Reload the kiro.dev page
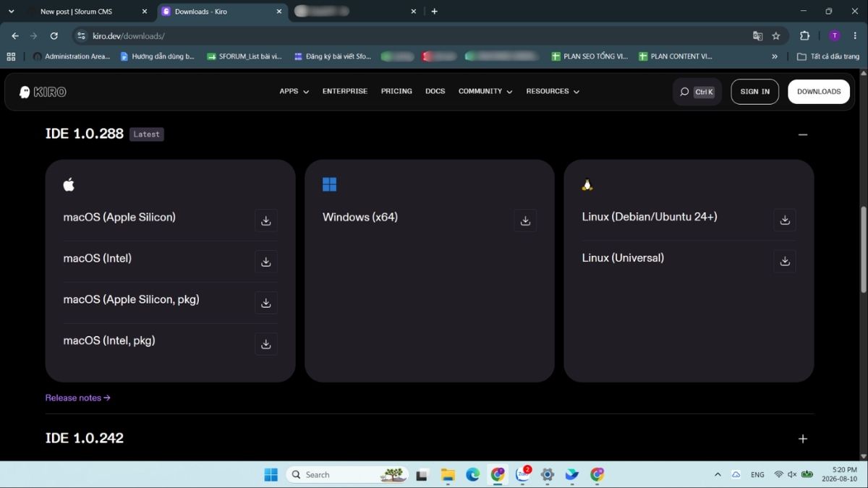This screenshot has width=868, height=488. pyautogui.click(x=54, y=35)
